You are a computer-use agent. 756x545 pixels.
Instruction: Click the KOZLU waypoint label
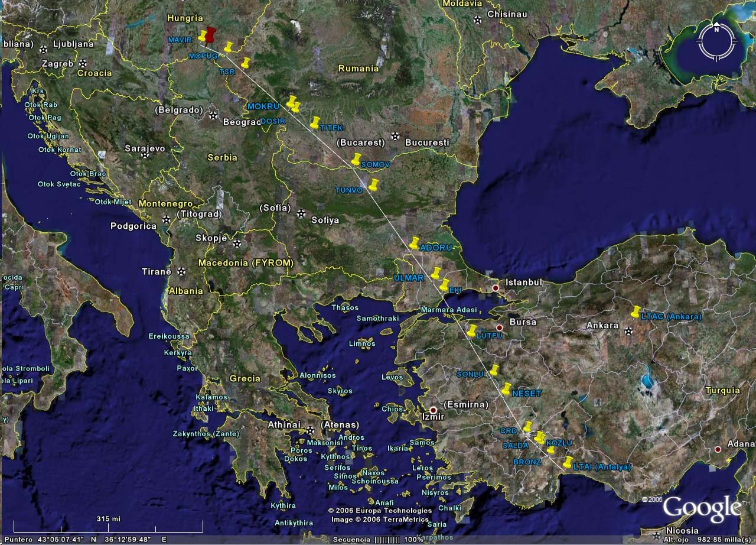click(x=559, y=443)
